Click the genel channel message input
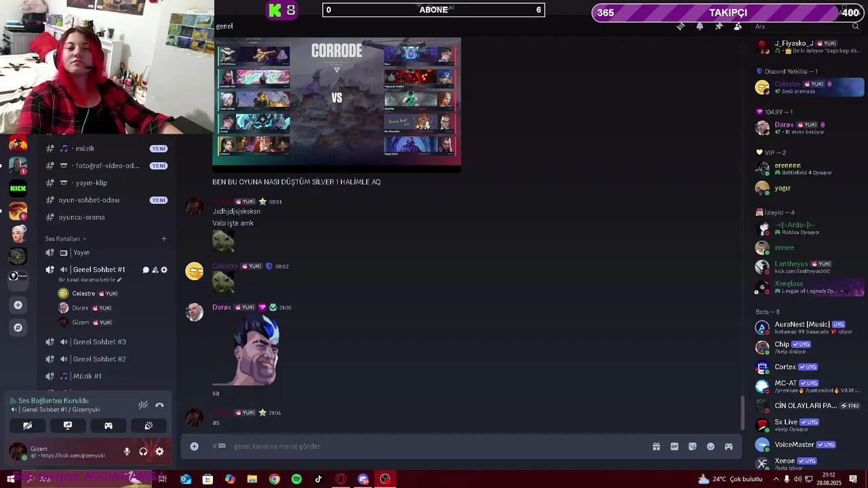 tap(434, 446)
